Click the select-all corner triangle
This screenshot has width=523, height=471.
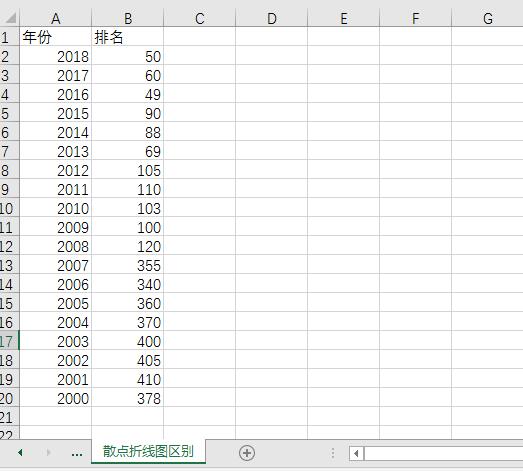click(x=10, y=18)
